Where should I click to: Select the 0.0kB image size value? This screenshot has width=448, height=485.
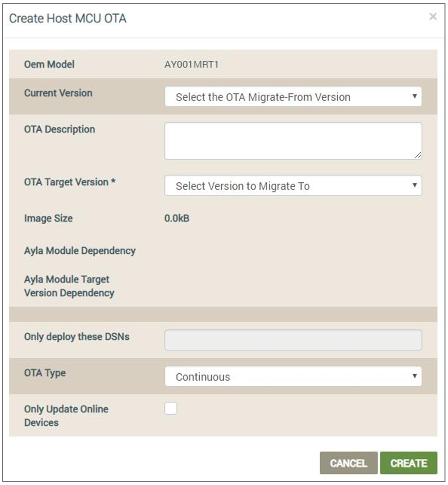176,218
